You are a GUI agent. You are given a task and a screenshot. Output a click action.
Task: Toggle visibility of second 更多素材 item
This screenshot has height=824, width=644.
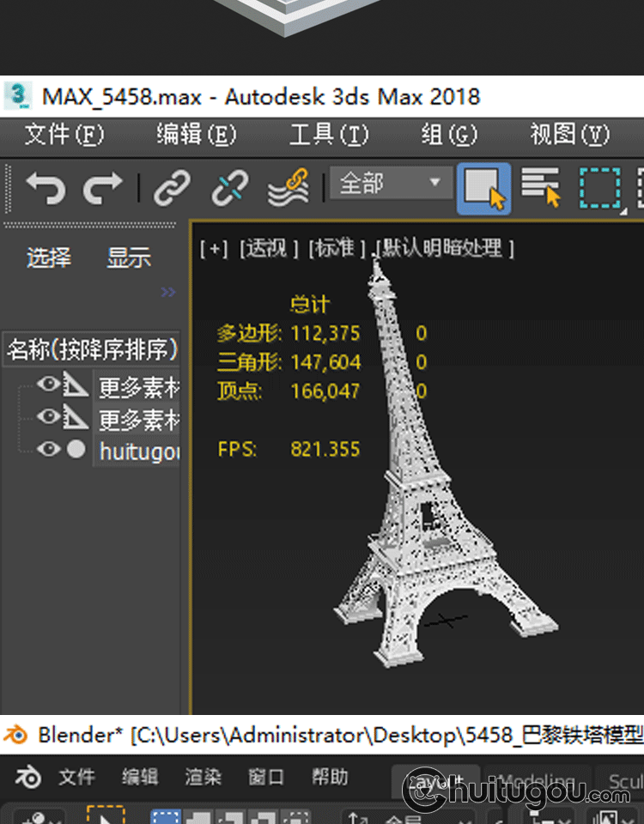click(49, 417)
